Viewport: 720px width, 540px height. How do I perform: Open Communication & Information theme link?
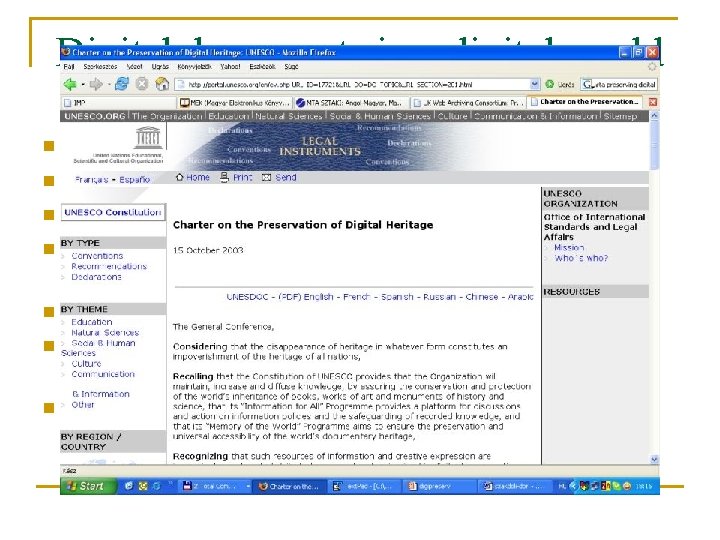[x=101, y=384]
